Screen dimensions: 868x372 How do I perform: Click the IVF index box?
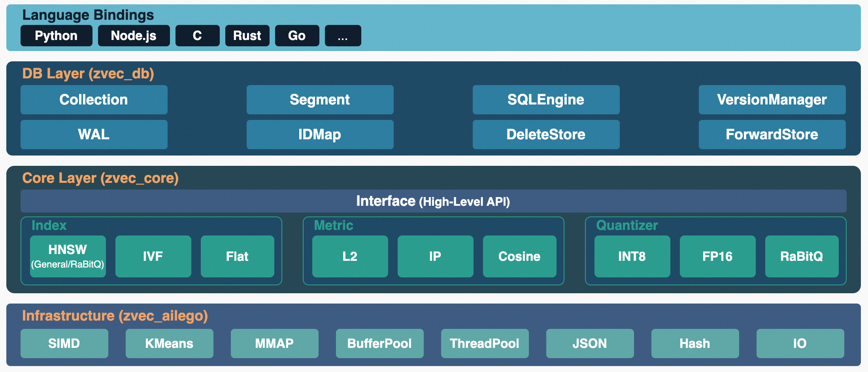click(153, 256)
